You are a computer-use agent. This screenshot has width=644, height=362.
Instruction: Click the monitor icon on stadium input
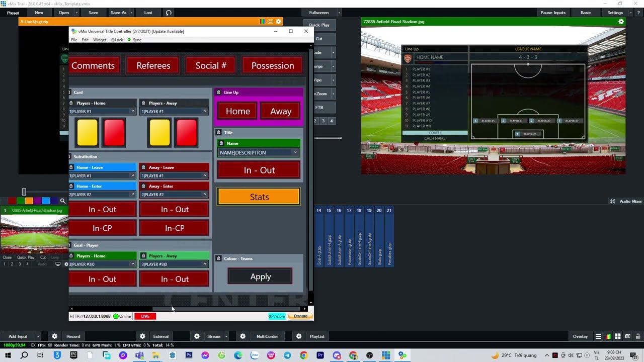tap(58, 264)
